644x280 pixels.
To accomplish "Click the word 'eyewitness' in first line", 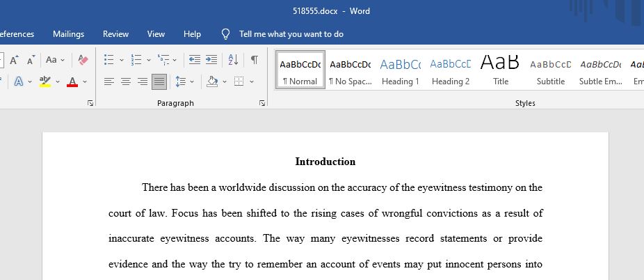I will click(442, 188).
